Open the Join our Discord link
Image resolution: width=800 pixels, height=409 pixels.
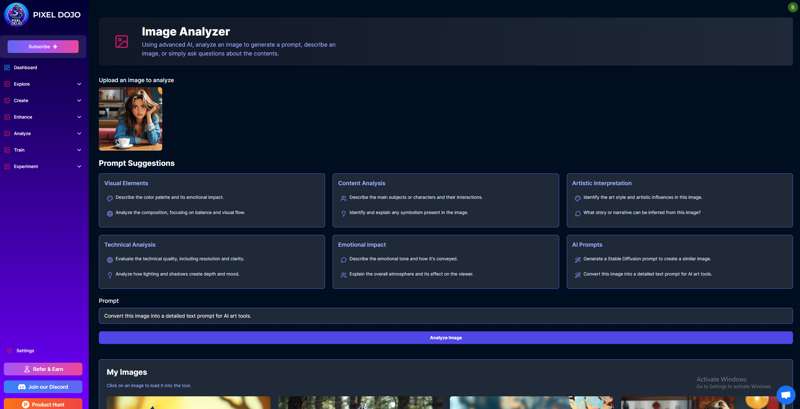click(x=43, y=387)
